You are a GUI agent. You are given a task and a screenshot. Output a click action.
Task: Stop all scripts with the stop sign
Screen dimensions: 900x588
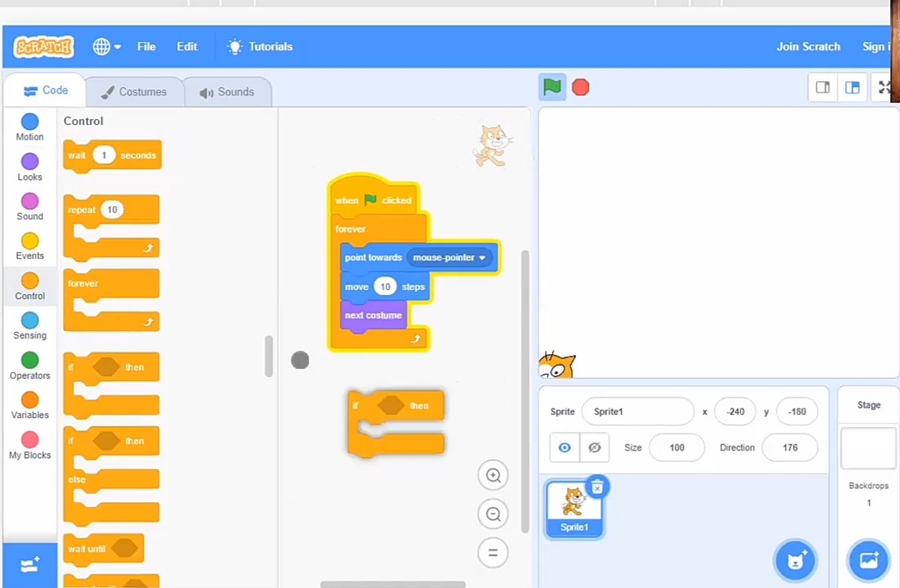point(581,85)
